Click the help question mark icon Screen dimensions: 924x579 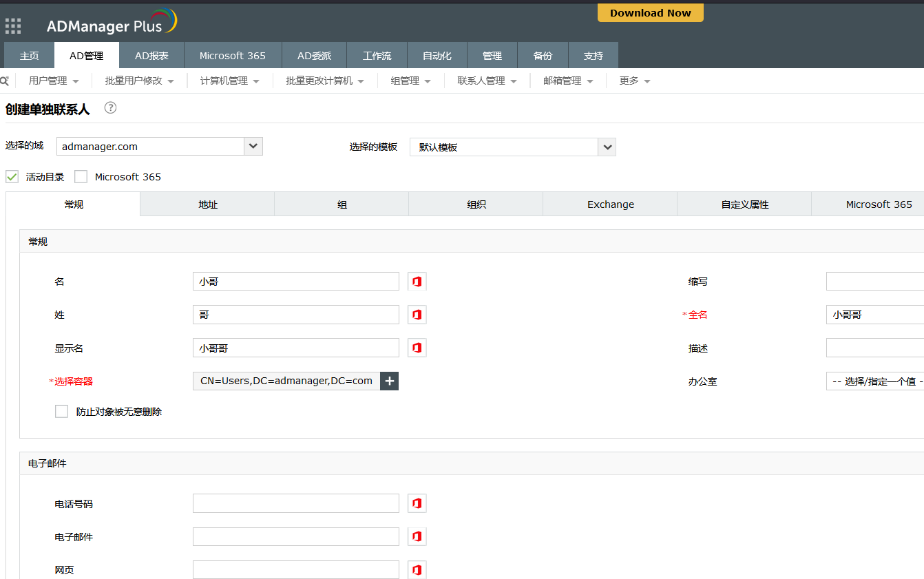(110, 108)
